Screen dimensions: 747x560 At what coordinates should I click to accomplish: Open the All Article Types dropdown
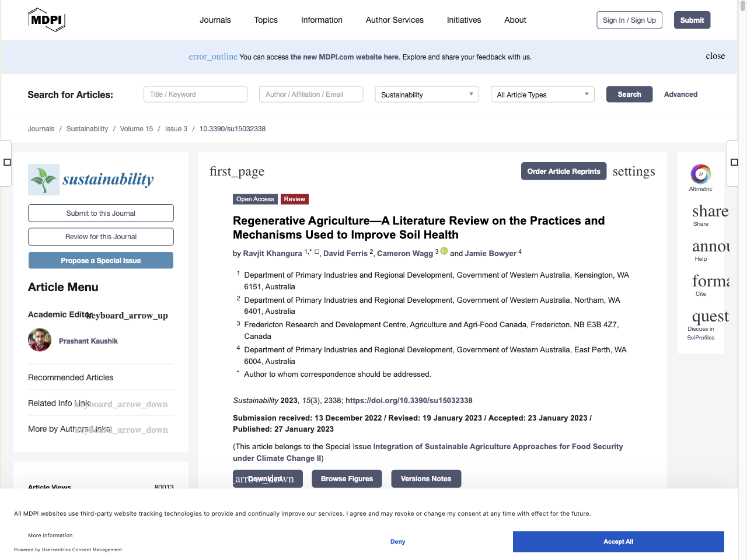pos(542,94)
